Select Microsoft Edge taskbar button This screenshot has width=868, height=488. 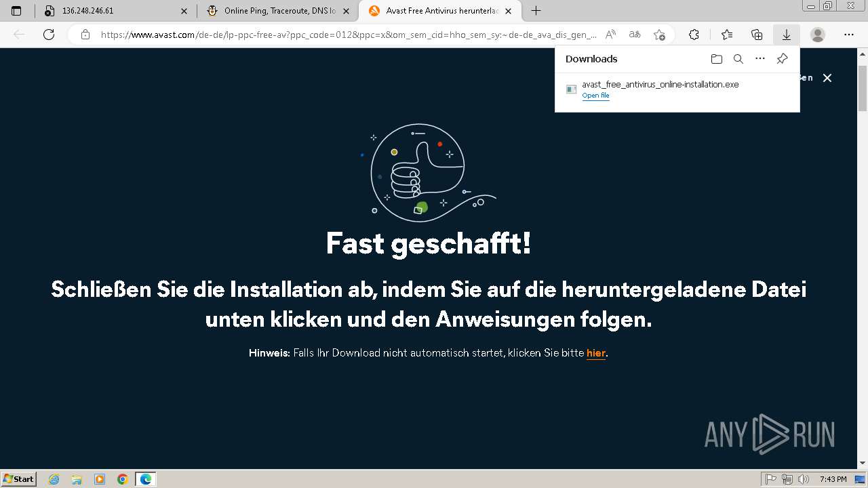point(146,479)
